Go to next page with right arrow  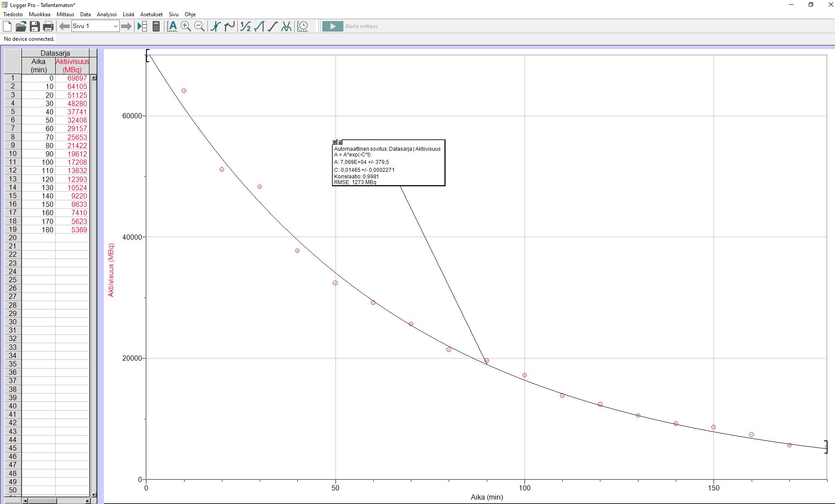click(126, 26)
